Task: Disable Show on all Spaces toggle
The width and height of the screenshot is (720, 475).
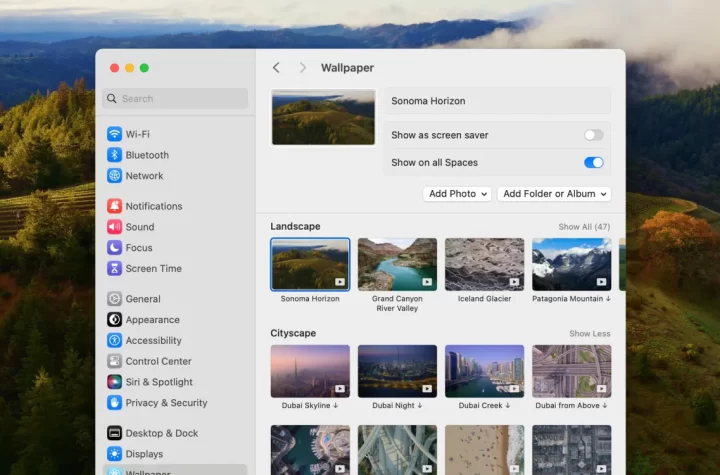Action: click(x=594, y=162)
